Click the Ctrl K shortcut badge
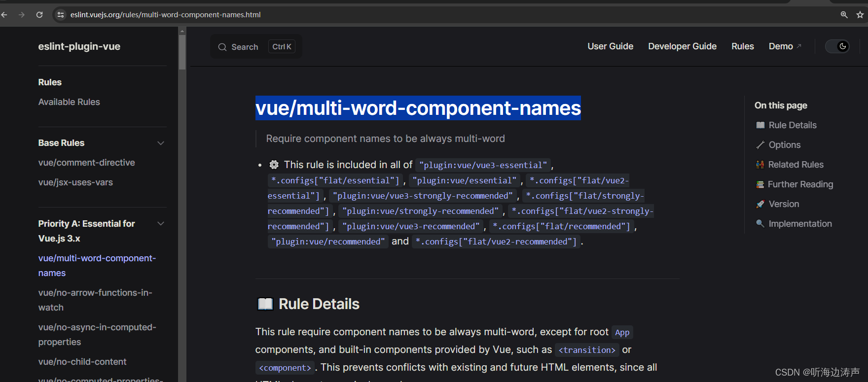The height and width of the screenshot is (382, 868). 282,46
